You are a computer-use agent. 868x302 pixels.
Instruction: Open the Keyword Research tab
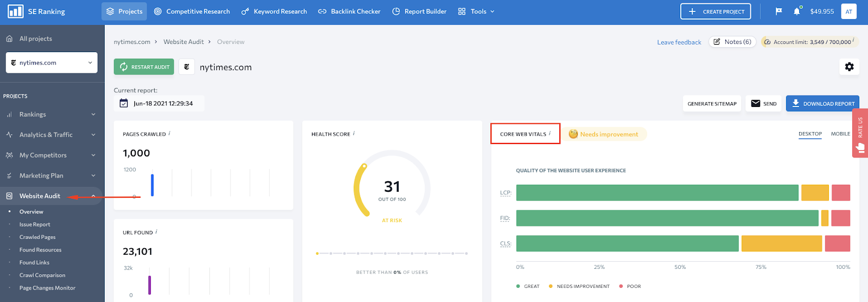[274, 11]
